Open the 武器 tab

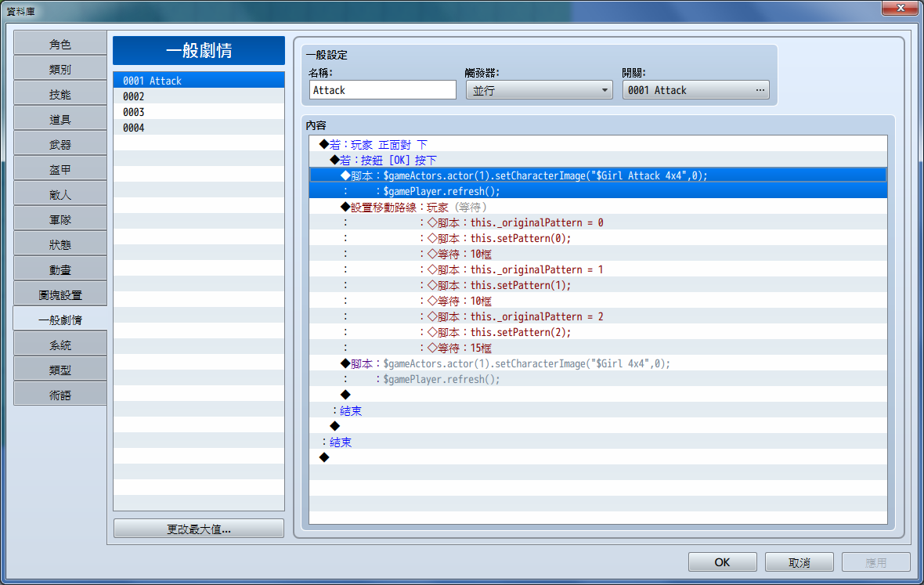(x=60, y=144)
